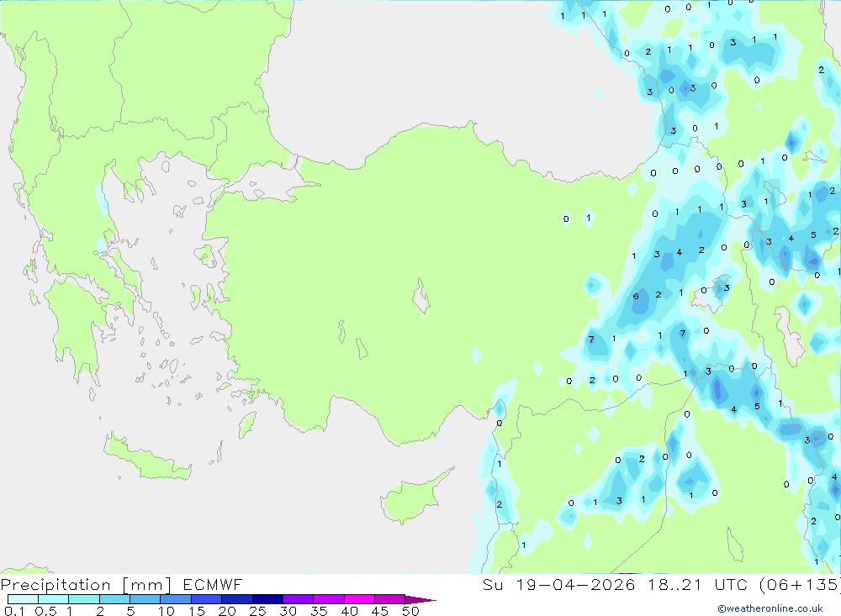Select the 5–10 mm legend color swatch
This screenshot has height=616, width=841.
145,599
